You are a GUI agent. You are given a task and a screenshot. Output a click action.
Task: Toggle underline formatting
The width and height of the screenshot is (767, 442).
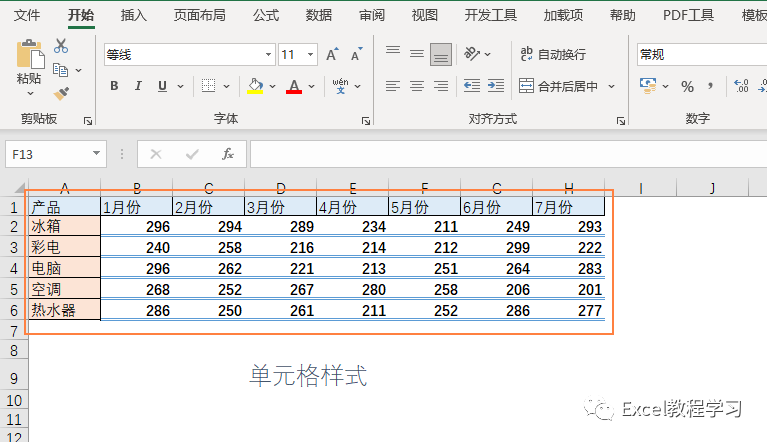pyautogui.click(x=162, y=86)
